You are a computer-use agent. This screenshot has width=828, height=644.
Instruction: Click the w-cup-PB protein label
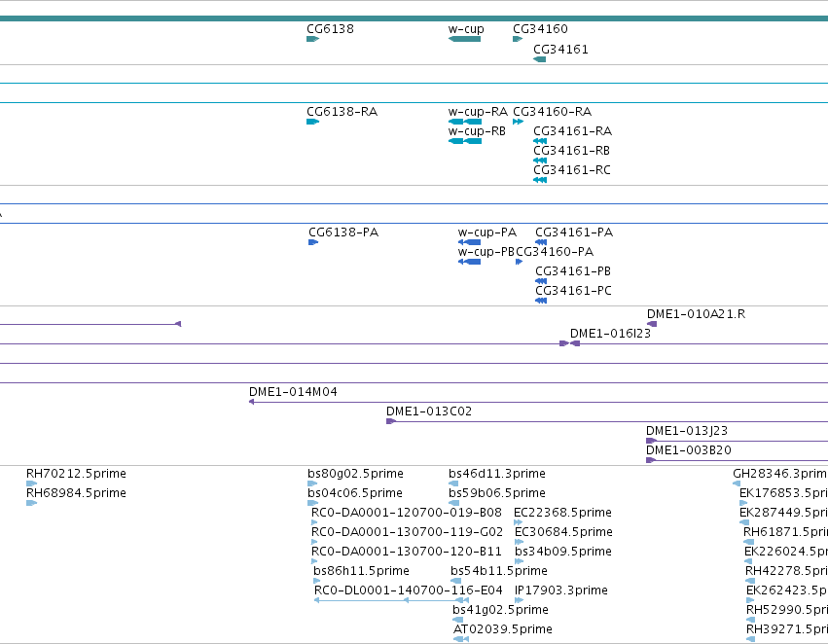pyautogui.click(x=486, y=252)
